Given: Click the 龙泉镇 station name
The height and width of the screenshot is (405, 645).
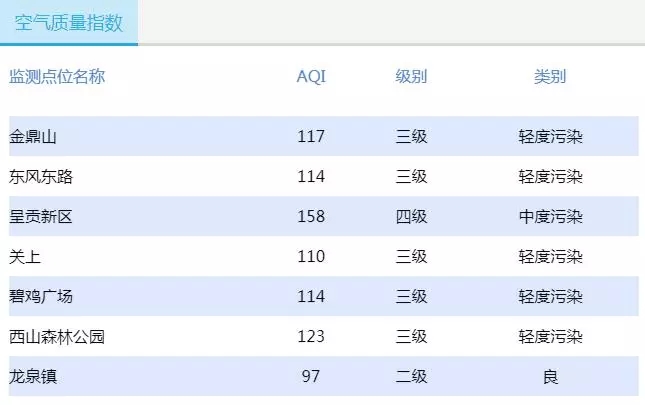Looking at the screenshot, I should [33, 377].
